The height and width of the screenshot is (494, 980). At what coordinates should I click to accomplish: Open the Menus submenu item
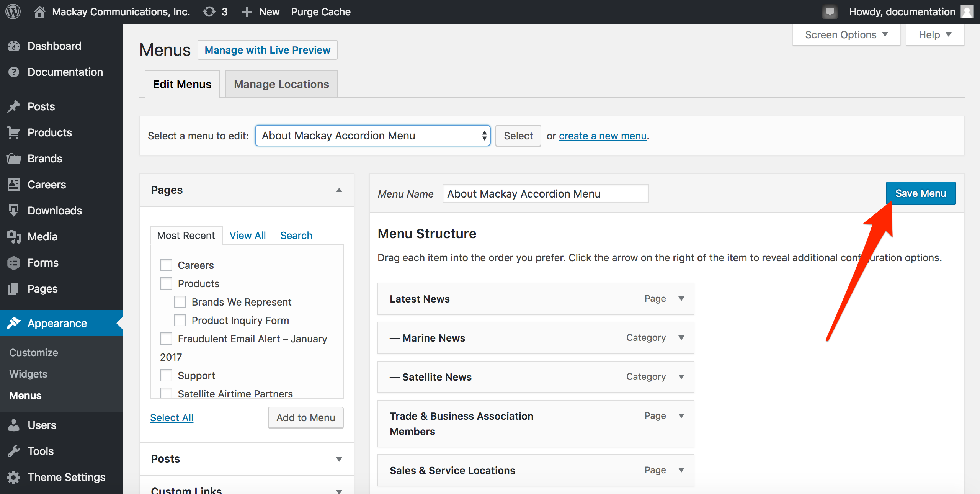click(x=25, y=396)
